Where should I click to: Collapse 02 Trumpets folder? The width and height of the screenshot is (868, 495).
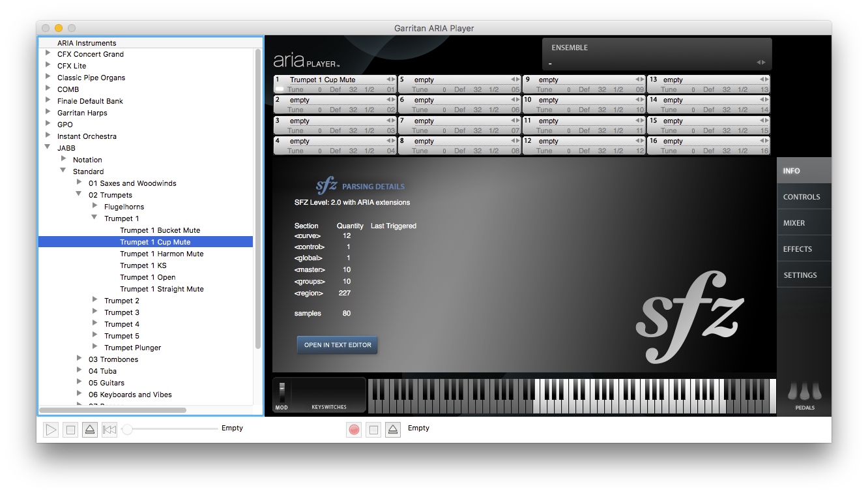point(80,194)
